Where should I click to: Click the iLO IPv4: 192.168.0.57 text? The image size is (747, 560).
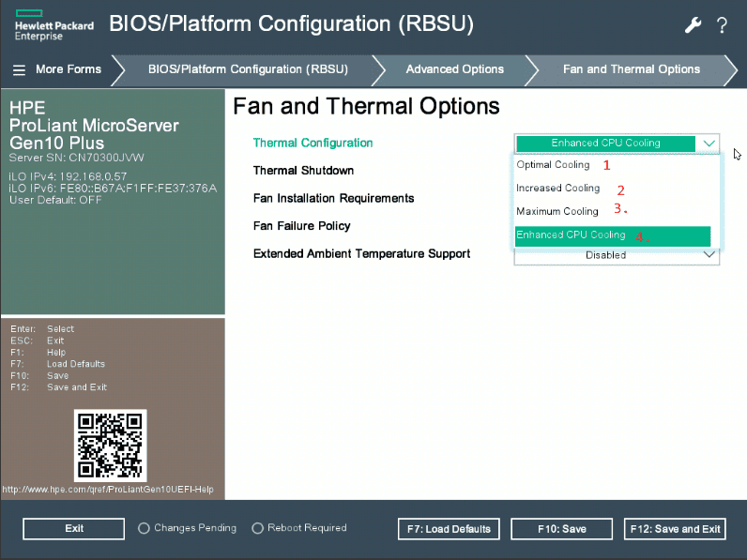coord(69,176)
